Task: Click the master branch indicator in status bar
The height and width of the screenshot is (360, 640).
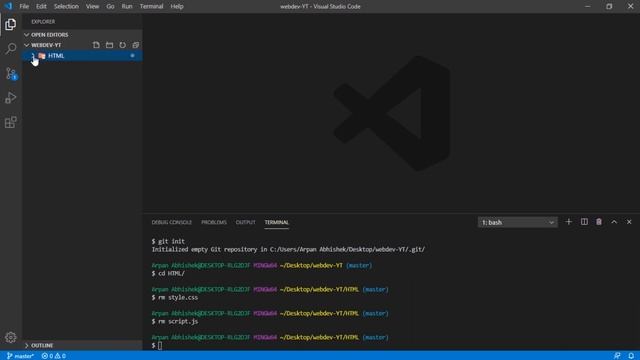Action: (x=20, y=356)
